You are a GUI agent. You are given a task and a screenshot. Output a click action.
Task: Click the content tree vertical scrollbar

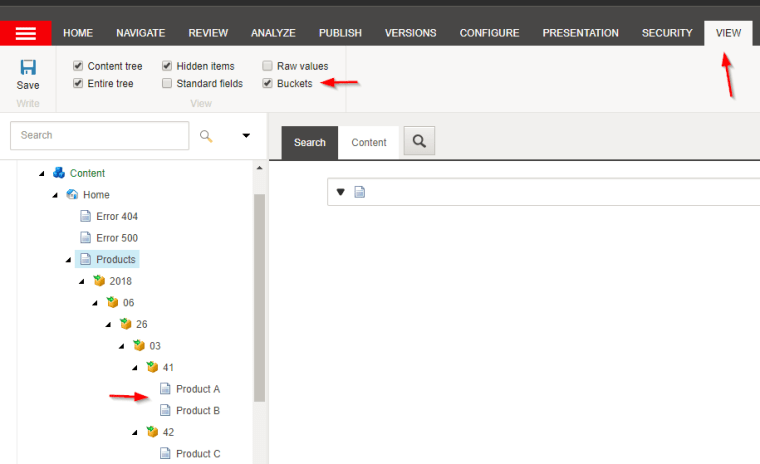coord(259,300)
